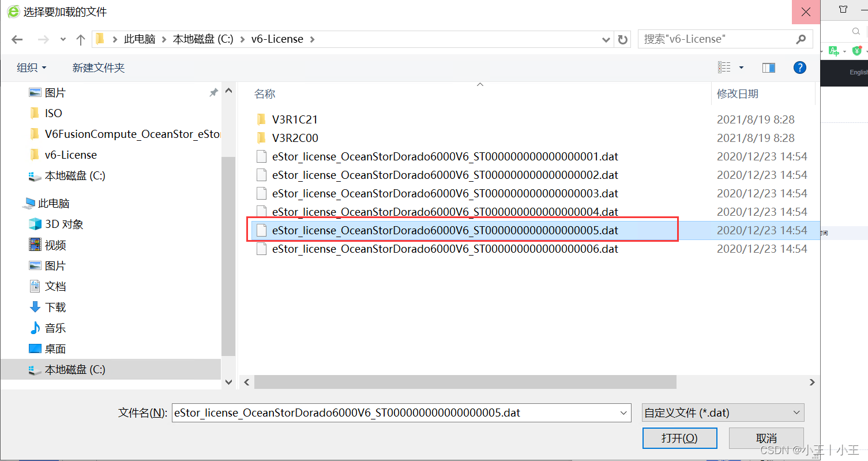Select license file ending 0003.dat
This screenshot has width=868, height=461.
click(x=445, y=193)
